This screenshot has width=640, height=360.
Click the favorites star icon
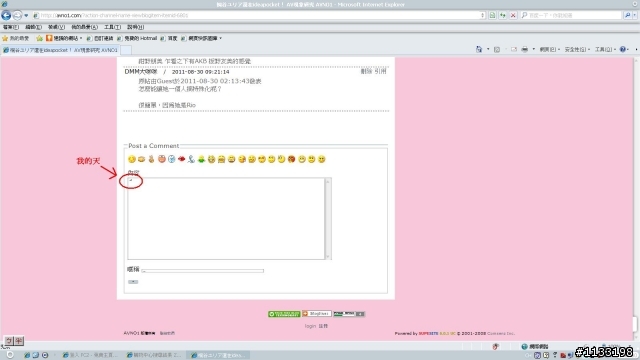point(5,38)
